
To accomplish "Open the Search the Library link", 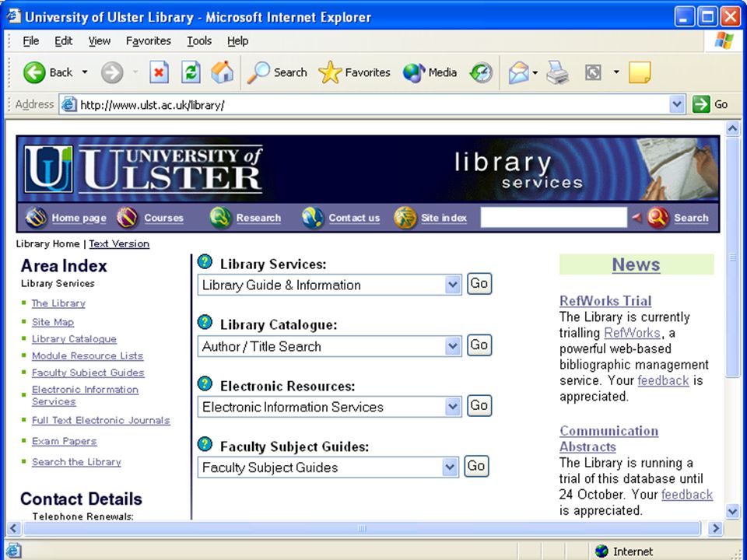I will click(76, 462).
